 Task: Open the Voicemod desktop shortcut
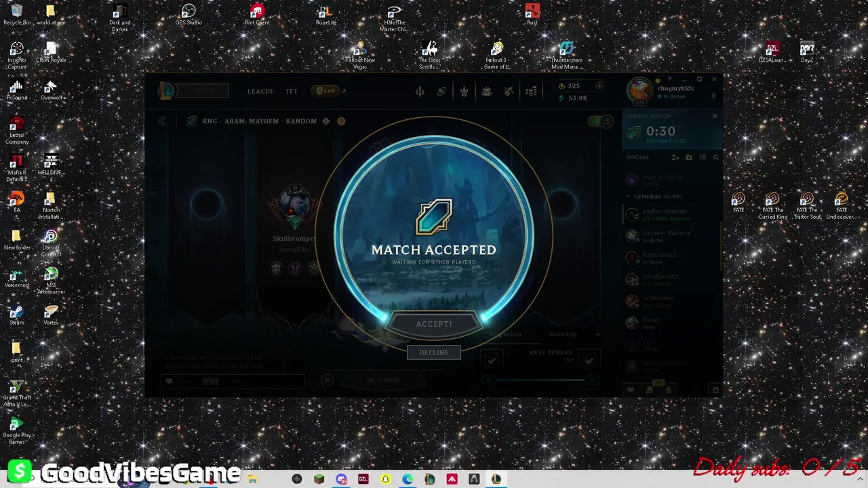pyautogui.click(x=17, y=278)
